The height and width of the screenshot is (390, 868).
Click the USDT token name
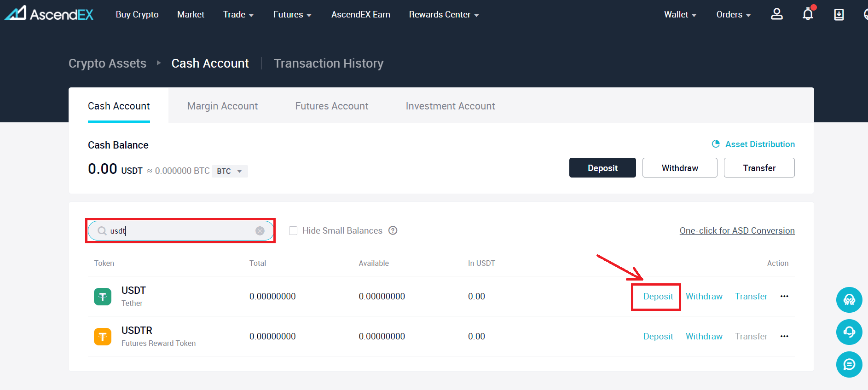click(x=133, y=291)
